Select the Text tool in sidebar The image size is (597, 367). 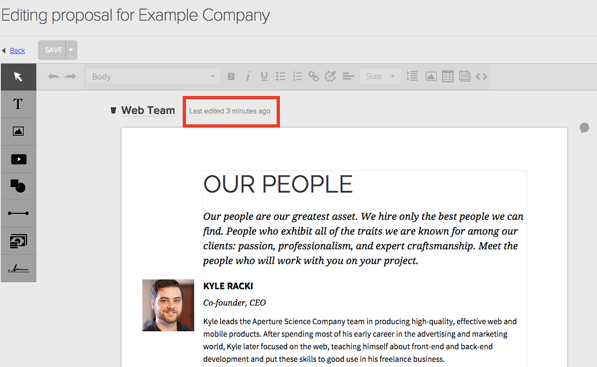[x=18, y=104]
